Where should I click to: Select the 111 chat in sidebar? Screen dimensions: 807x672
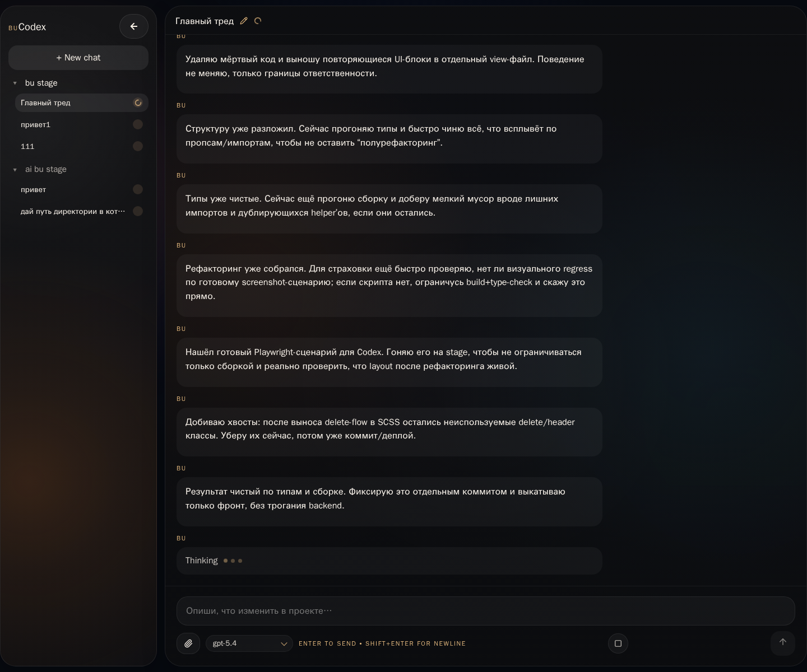pyautogui.click(x=27, y=147)
